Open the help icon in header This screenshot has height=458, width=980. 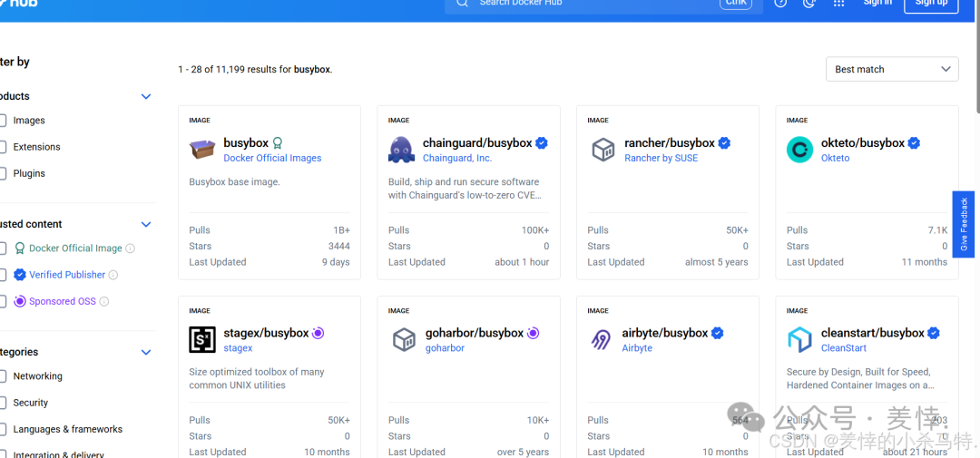point(780,3)
